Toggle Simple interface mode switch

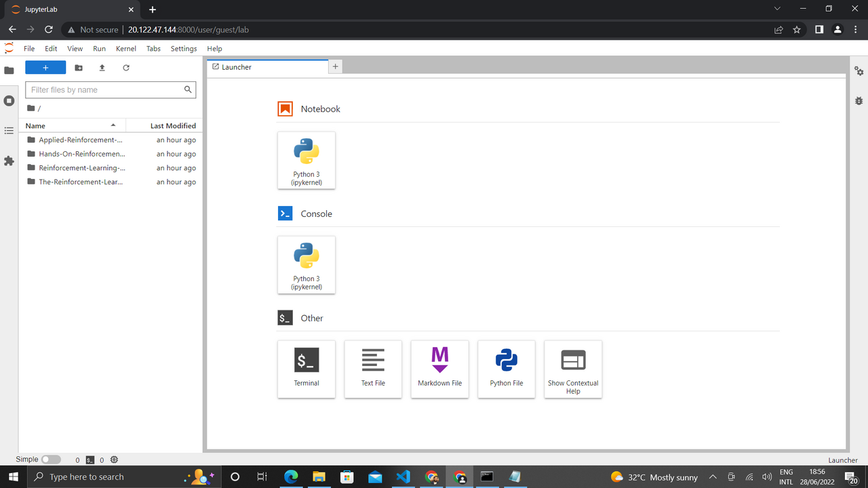(x=51, y=460)
